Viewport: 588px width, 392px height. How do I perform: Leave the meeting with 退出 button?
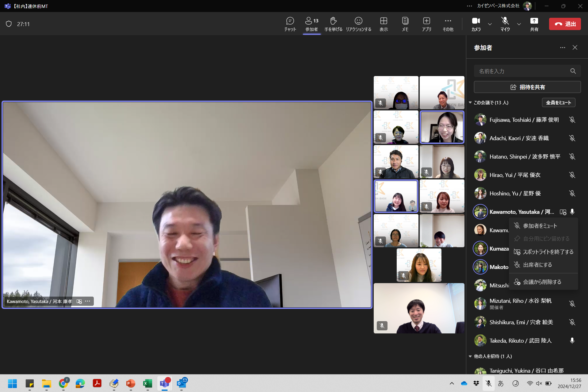(x=565, y=24)
